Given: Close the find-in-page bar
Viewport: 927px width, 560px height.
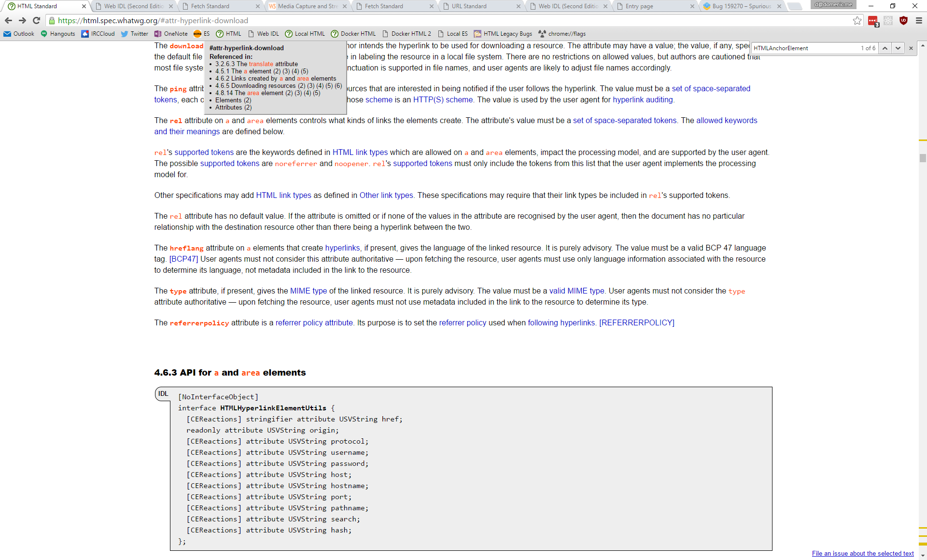Looking at the screenshot, I should click(x=911, y=48).
